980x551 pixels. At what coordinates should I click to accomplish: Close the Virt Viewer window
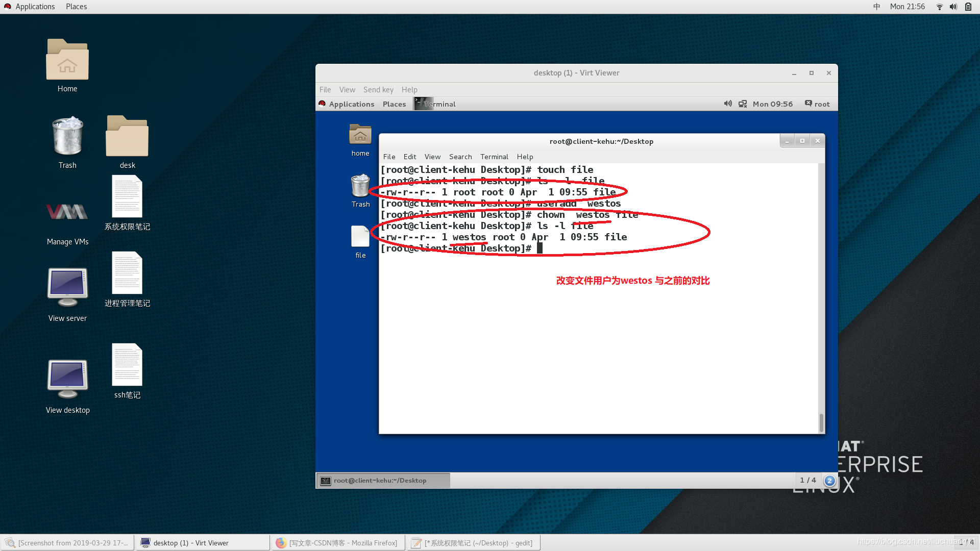[x=829, y=73]
